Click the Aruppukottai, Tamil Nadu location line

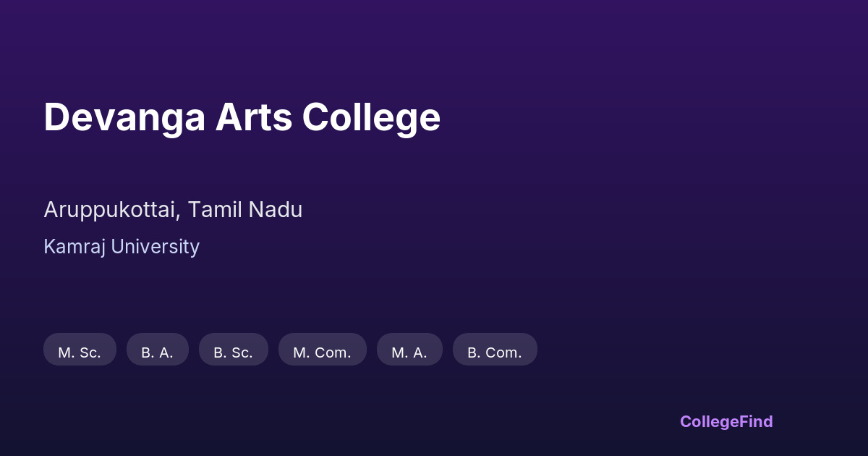click(173, 210)
